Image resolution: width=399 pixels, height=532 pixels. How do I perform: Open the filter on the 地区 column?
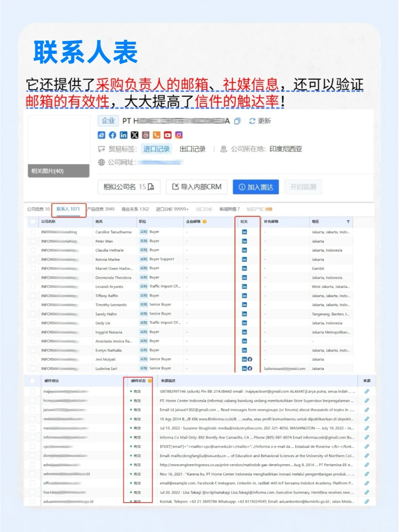(348, 222)
